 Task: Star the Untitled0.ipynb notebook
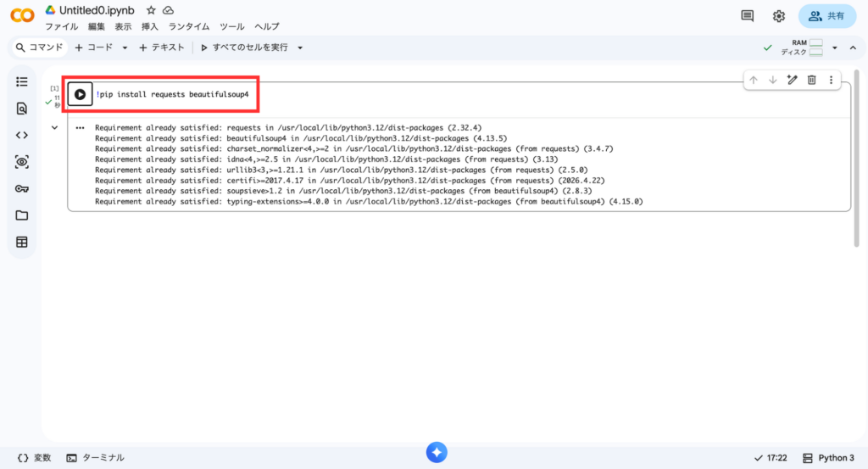(x=151, y=10)
